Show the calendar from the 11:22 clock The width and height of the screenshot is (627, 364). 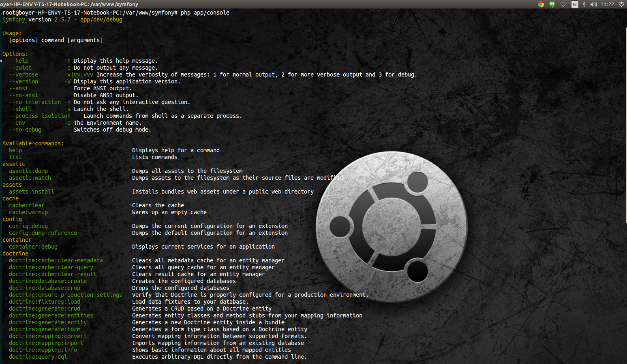(608, 4)
